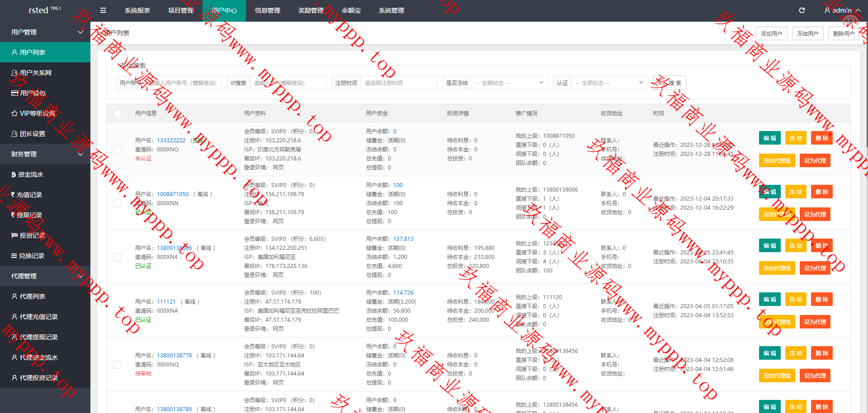Tick the select-all checkbox in table header
868x413 pixels.
[118, 114]
